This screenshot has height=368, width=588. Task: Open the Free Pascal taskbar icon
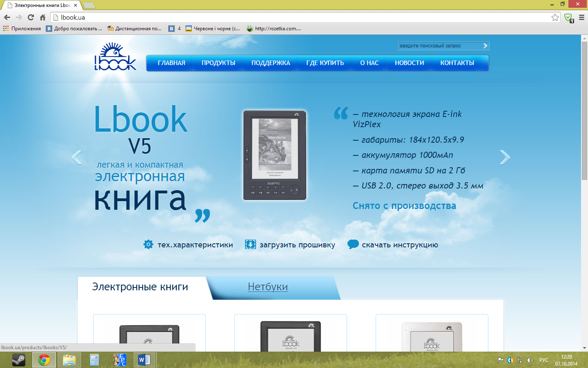point(120,360)
